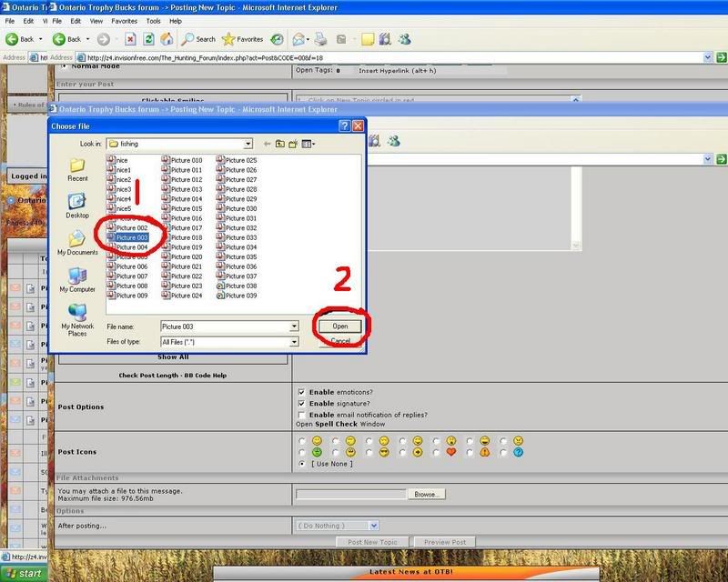Open the Favorites menu in the menu bar
The height and width of the screenshot is (582, 728).
(124, 21)
